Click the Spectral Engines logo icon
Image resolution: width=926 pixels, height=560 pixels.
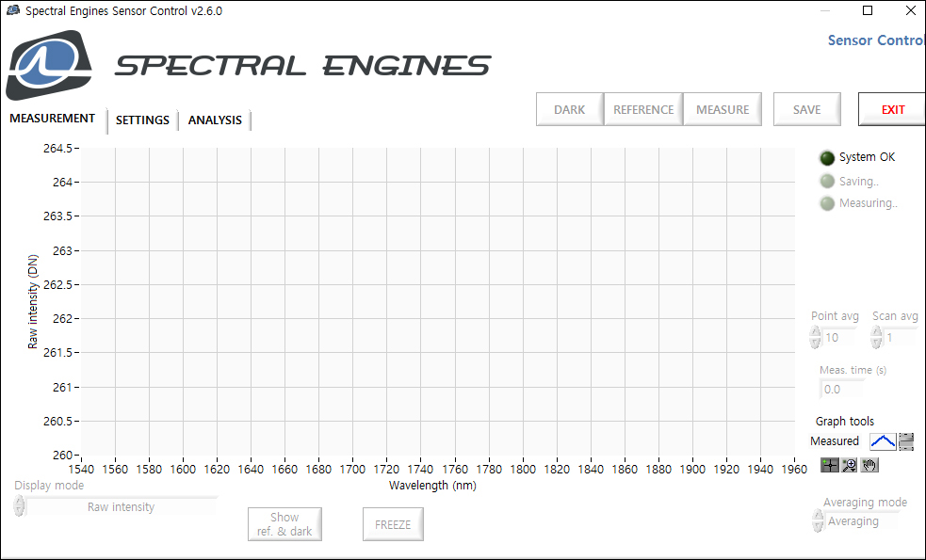tap(48, 65)
